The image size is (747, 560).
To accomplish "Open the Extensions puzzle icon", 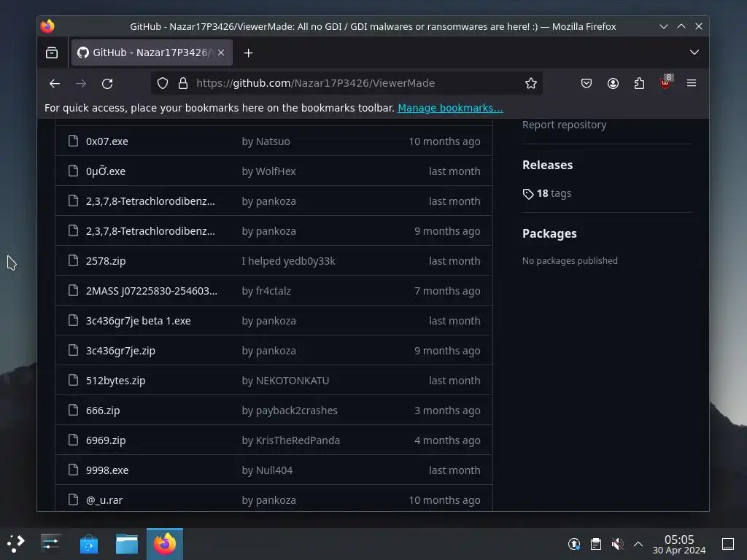I will click(x=639, y=83).
